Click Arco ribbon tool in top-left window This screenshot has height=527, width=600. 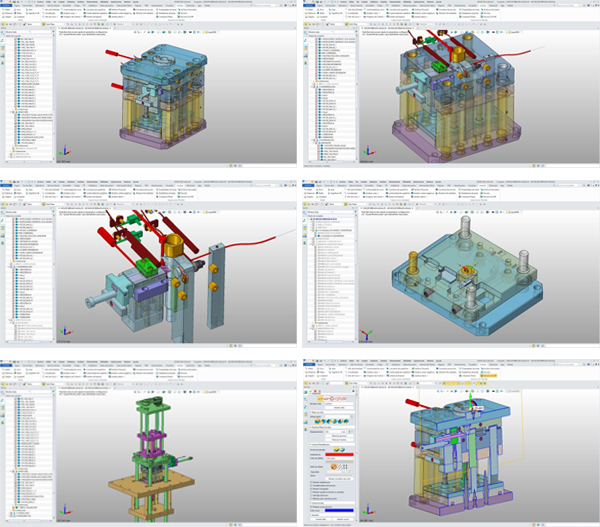click(18, 10)
